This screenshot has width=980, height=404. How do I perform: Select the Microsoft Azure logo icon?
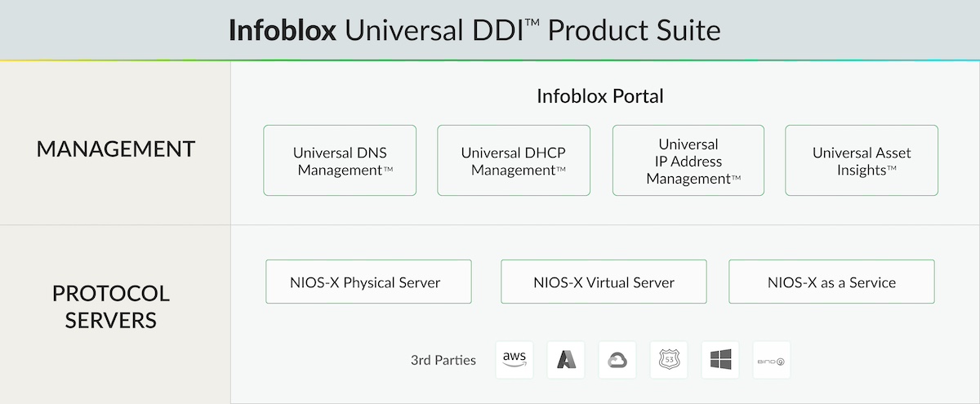tap(566, 360)
